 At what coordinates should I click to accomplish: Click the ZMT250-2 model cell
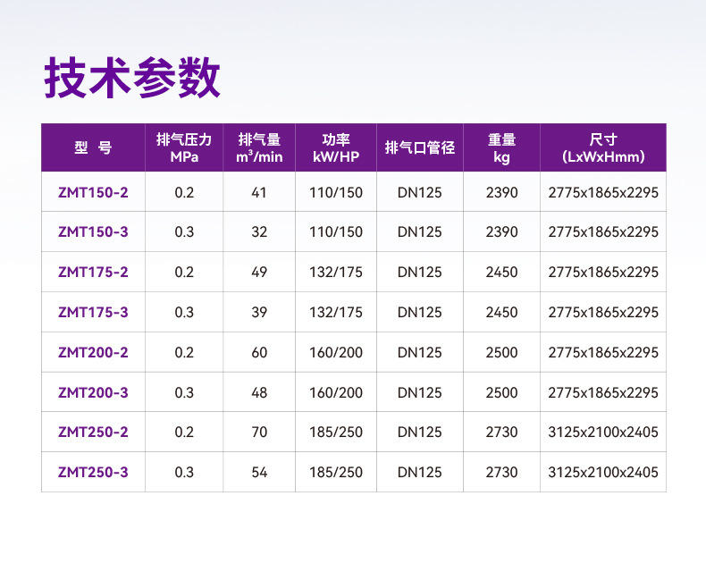[x=93, y=432]
